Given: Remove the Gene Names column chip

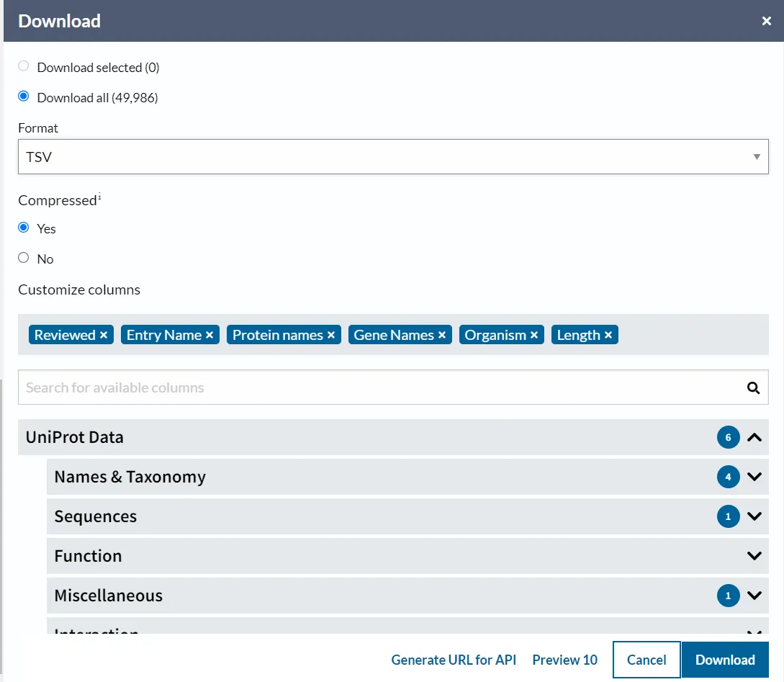Looking at the screenshot, I should pos(442,336).
